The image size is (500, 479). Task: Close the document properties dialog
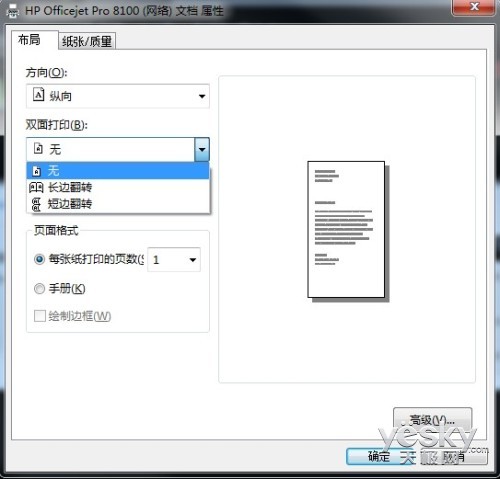coord(474,7)
